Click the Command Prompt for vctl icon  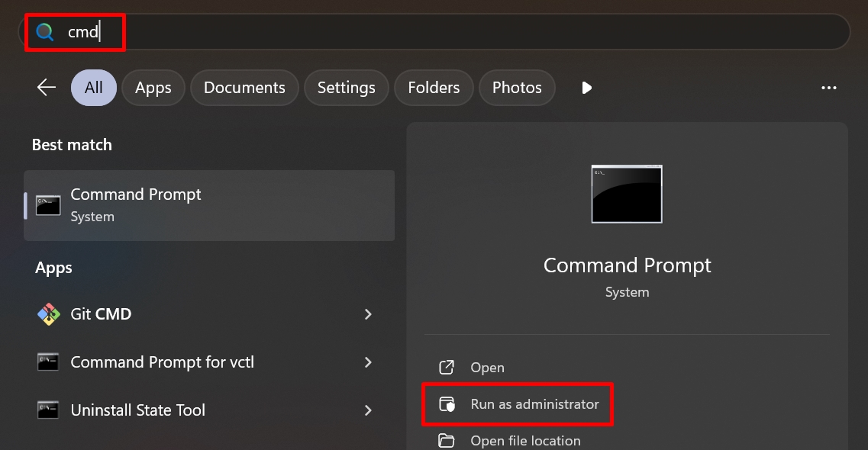tap(48, 362)
